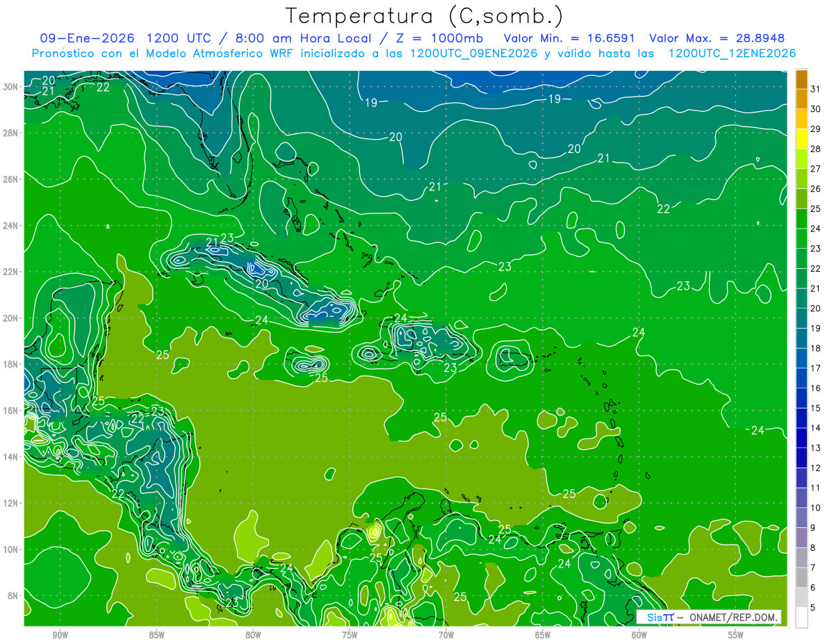Click the color scale label 29
Screen dimensions: 834x644
point(816,129)
